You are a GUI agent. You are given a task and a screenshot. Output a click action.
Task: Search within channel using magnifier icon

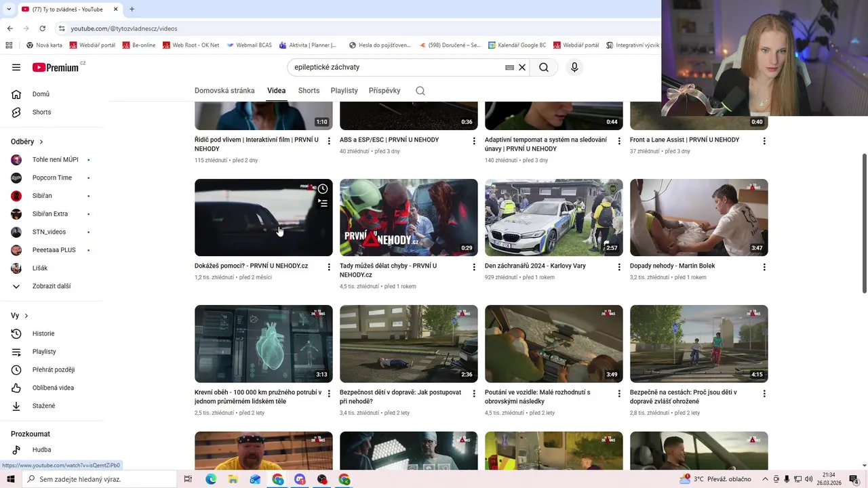click(420, 91)
